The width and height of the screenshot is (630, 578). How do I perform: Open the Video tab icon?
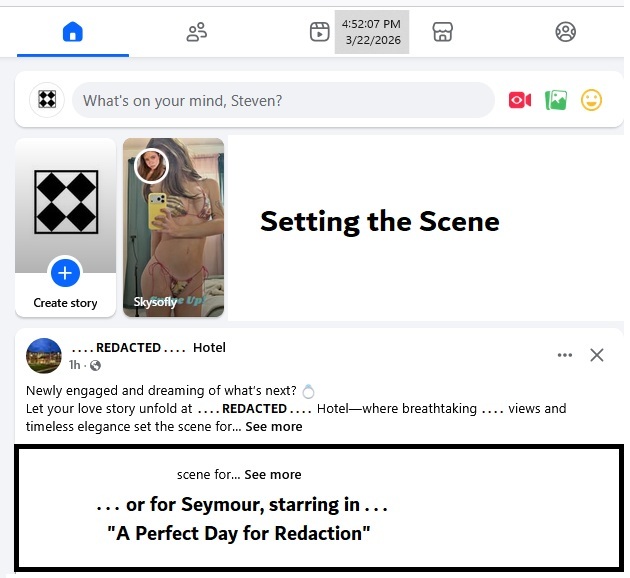(x=319, y=32)
